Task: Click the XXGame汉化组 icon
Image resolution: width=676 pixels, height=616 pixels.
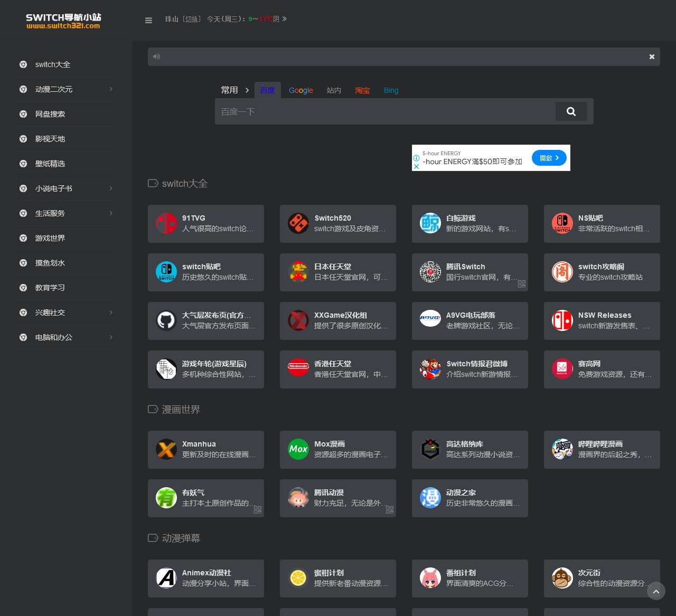Action: 298,320
